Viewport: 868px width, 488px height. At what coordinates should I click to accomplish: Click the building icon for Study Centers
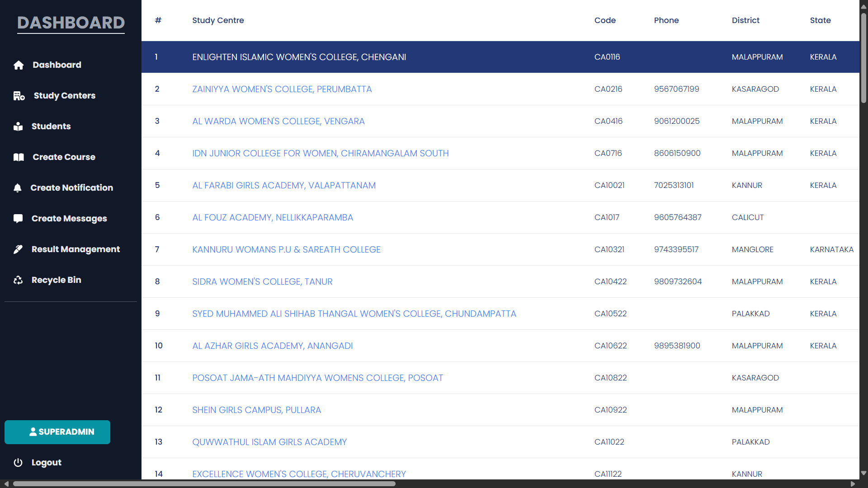pos(19,96)
